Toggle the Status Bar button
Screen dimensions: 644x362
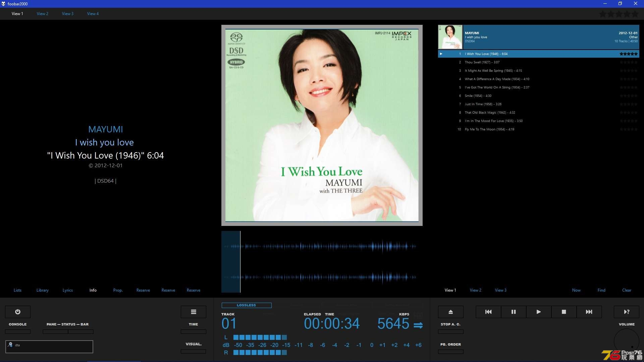tap(81, 331)
